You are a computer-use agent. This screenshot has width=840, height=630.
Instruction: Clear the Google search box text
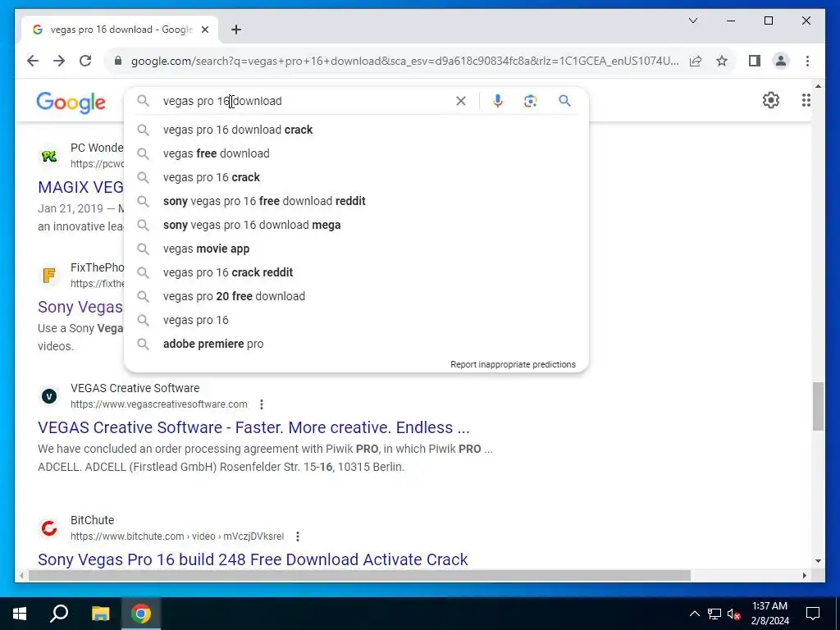pyautogui.click(x=461, y=101)
